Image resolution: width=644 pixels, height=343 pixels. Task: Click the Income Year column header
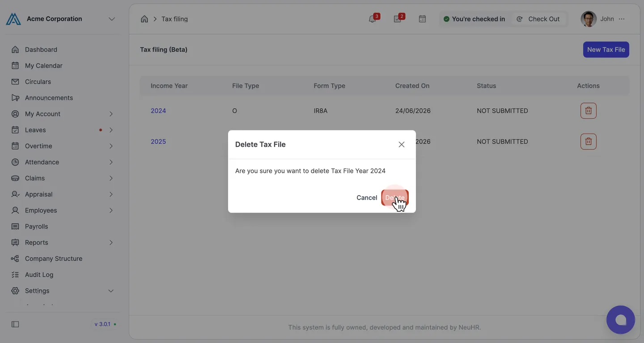(169, 86)
